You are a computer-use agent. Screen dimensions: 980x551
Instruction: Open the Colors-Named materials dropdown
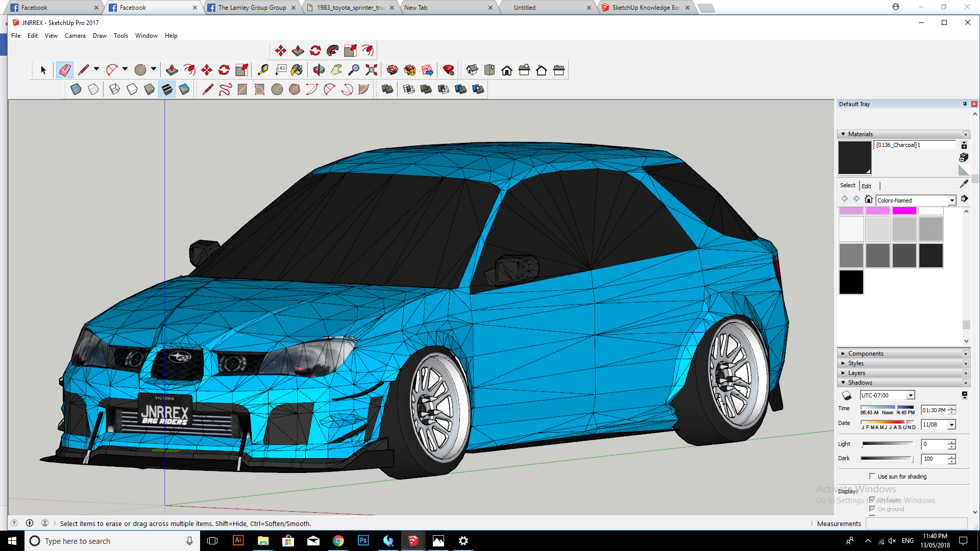pyautogui.click(x=951, y=200)
